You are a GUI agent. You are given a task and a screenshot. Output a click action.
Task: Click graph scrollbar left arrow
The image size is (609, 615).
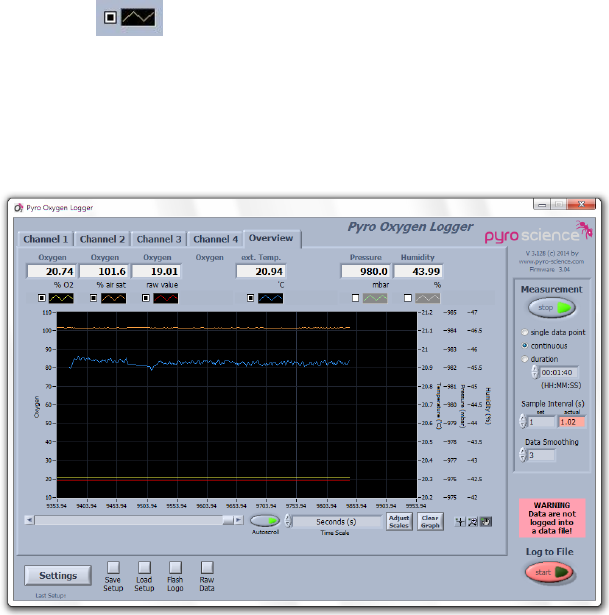pos(29,520)
